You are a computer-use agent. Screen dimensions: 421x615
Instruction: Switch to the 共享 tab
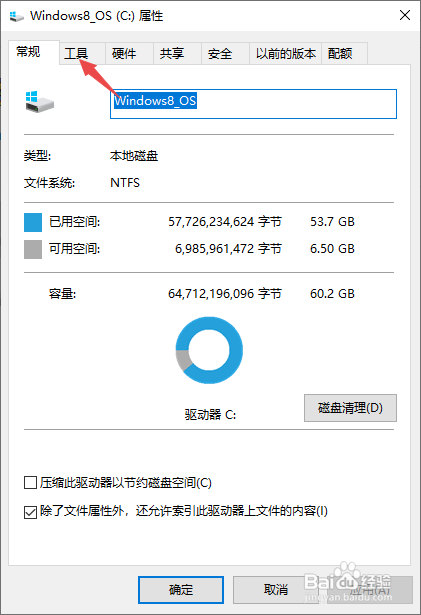pyautogui.click(x=177, y=53)
